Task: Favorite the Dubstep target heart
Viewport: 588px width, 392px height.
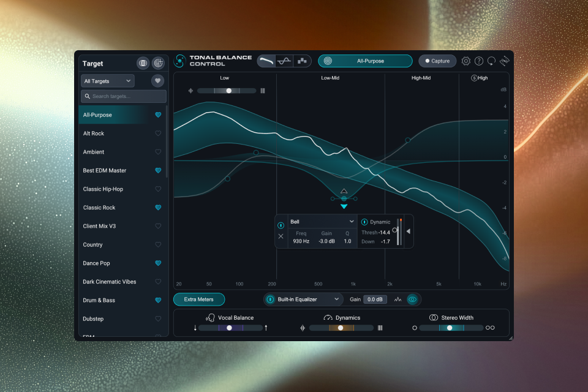Action: [158, 319]
